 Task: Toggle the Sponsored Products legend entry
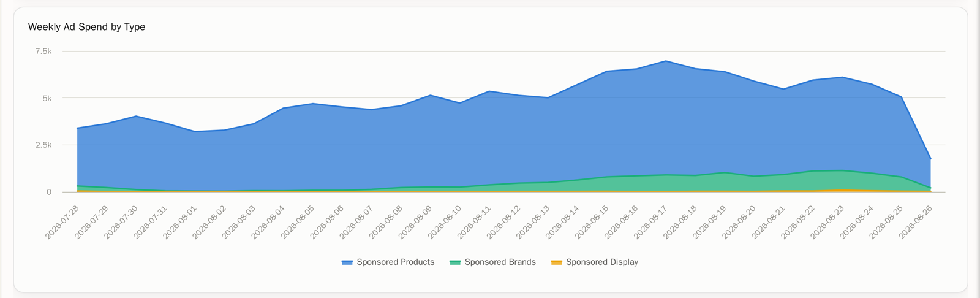tap(388, 262)
